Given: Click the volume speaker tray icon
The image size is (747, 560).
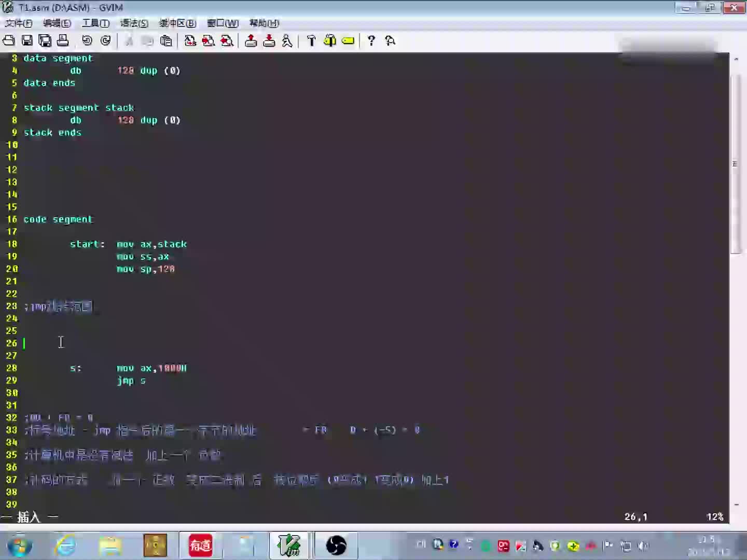Looking at the screenshot, I should point(643,545).
